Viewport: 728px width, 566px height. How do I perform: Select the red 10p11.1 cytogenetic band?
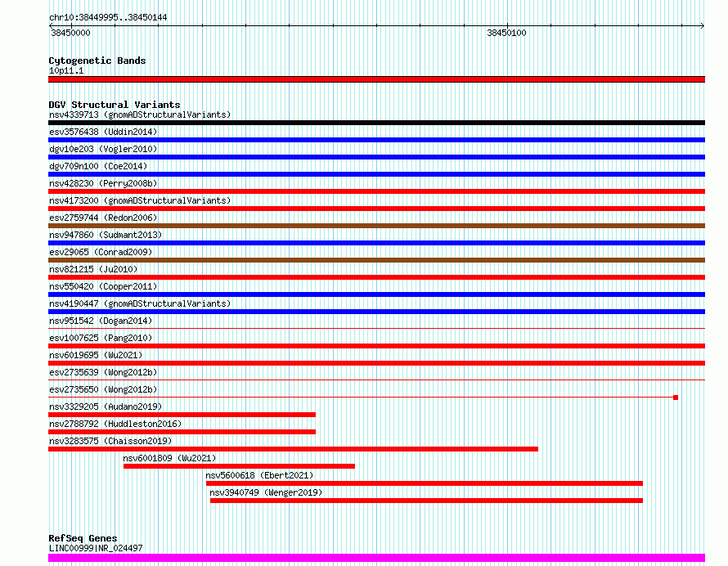(376, 79)
